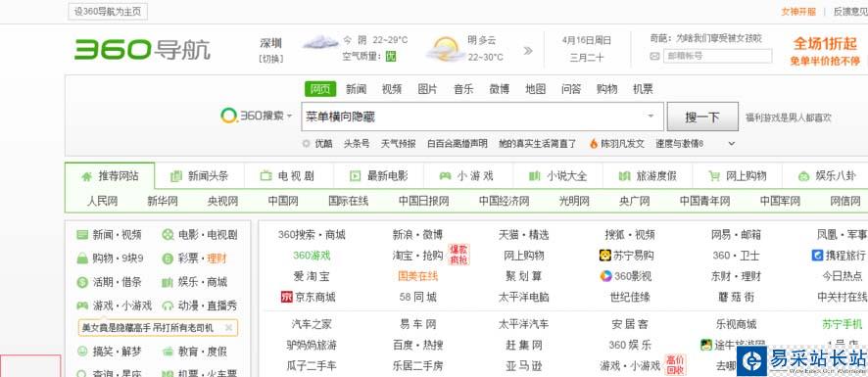The width and height of the screenshot is (868, 377).
Task: Click the 活期·借条 coin icon
Action: click(82, 282)
